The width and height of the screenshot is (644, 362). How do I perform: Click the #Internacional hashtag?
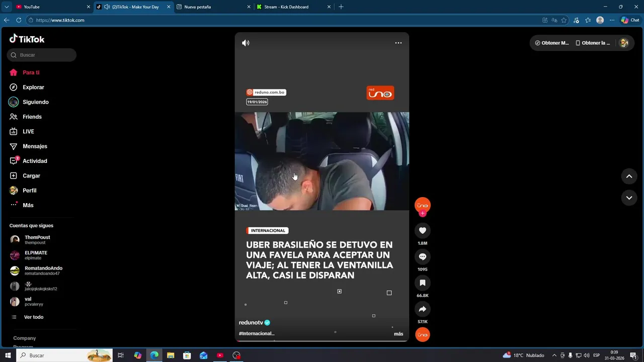tap(257, 333)
